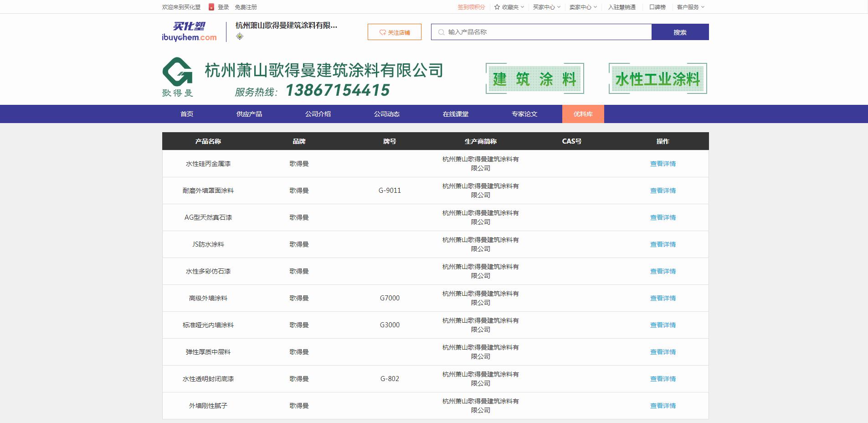The image size is (868, 423).
Task: Open the 供应产品 navigation tab
Action: (x=249, y=114)
